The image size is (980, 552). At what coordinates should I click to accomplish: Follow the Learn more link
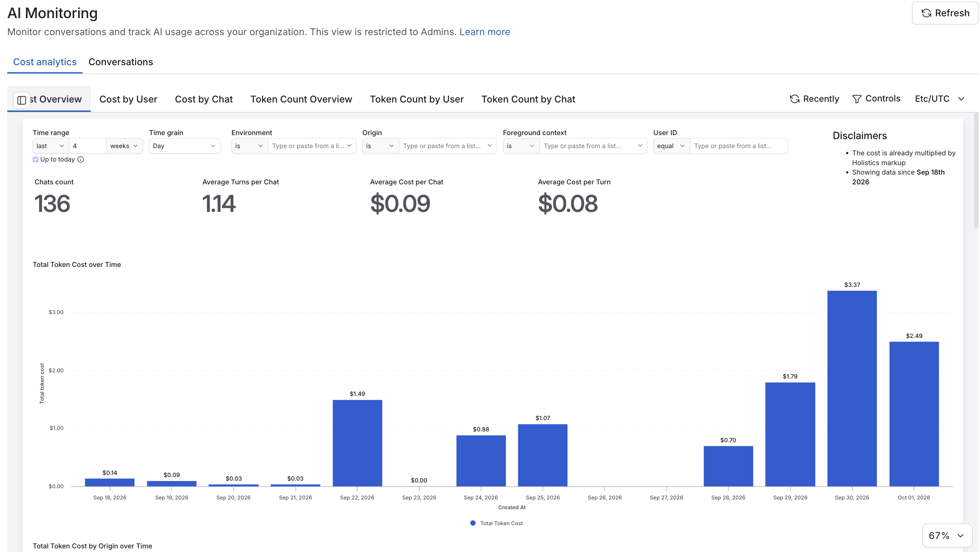coord(484,32)
